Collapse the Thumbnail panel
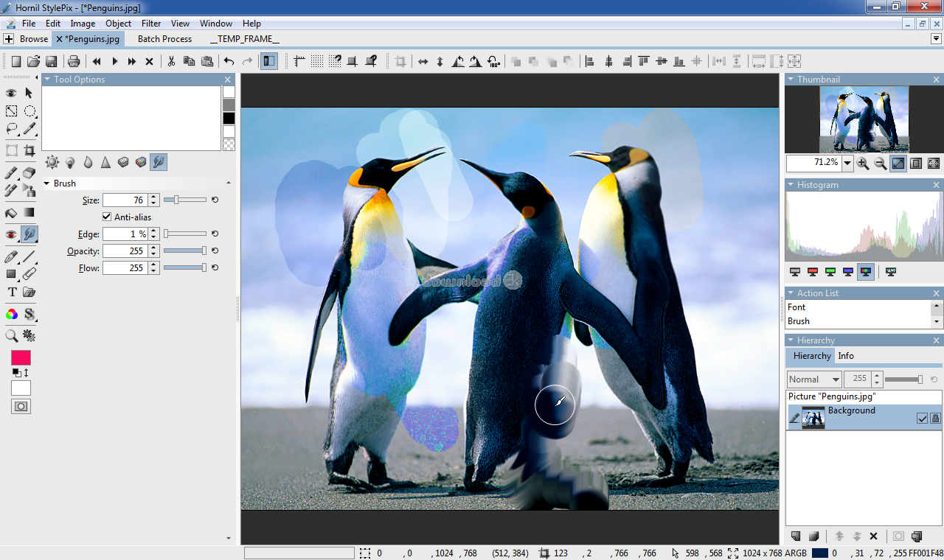944x560 pixels. click(791, 80)
